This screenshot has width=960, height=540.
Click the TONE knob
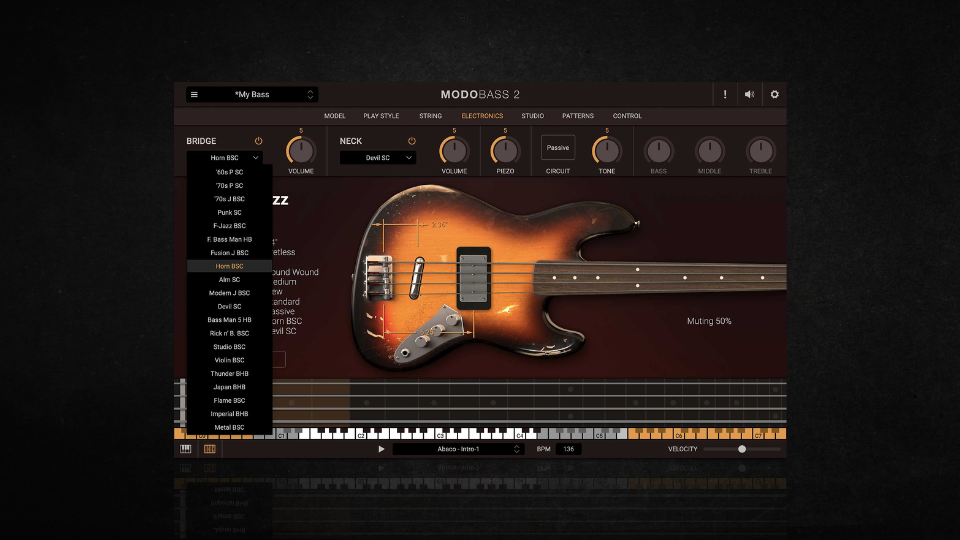point(607,151)
